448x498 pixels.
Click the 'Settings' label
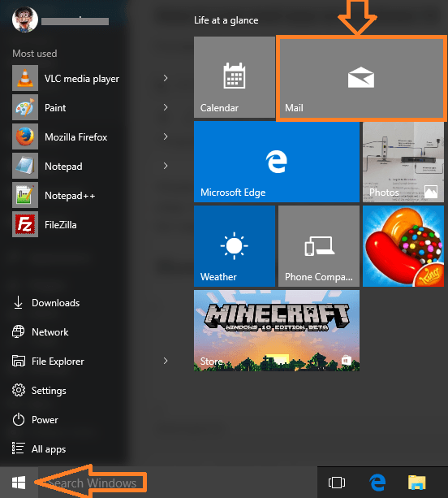49,391
